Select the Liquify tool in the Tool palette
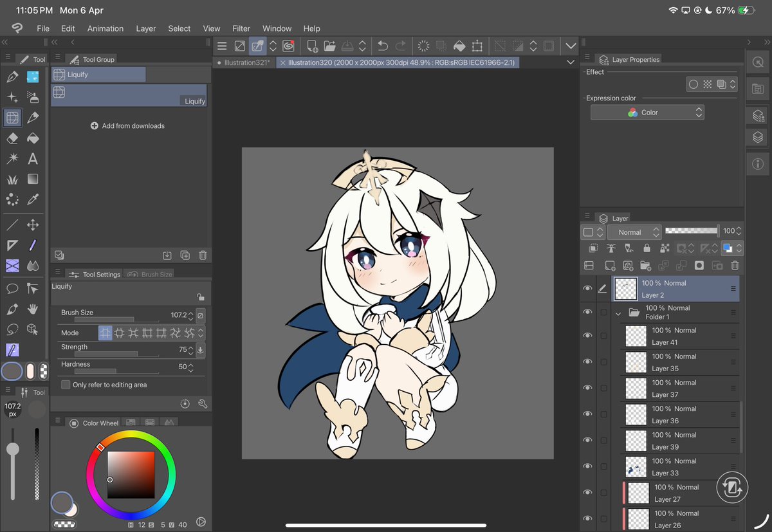Image resolution: width=772 pixels, height=532 pixels. click(x=12, y=118)
